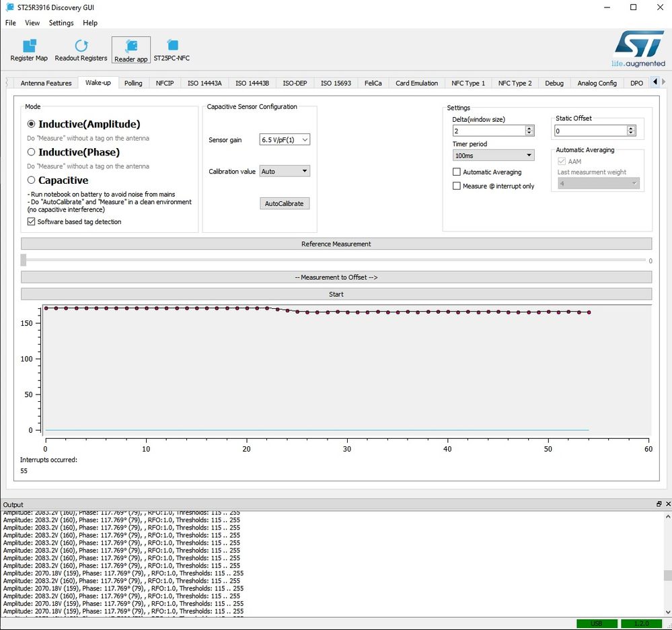
Task: Increase Static Offset value
Action: [x=631, y=128]
